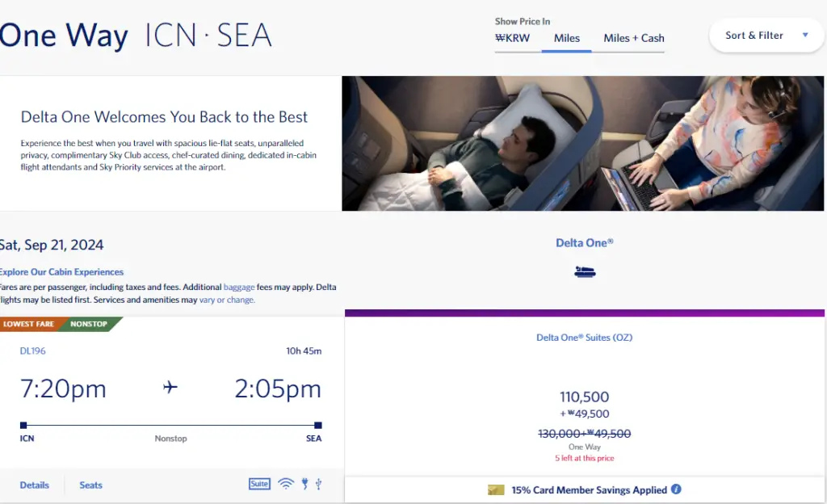
Task: Open the Seats tab for DL196
Action: point(90,485)
